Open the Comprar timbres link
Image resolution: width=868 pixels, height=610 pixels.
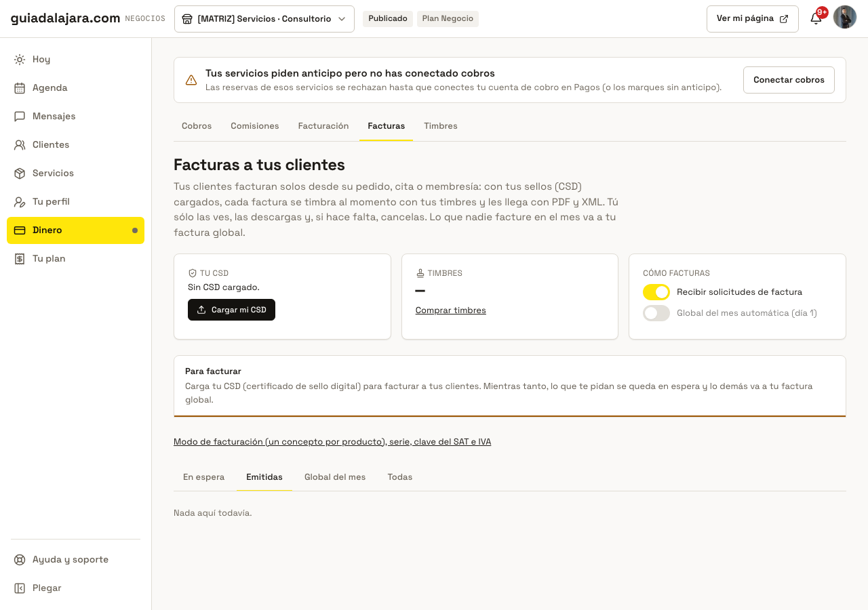coord(451,310)
